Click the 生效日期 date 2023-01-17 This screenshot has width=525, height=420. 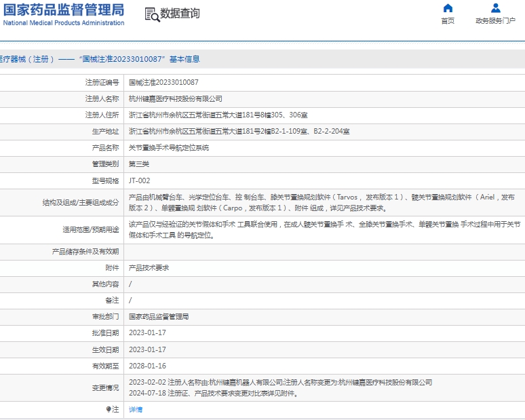[x=147, y=349]
